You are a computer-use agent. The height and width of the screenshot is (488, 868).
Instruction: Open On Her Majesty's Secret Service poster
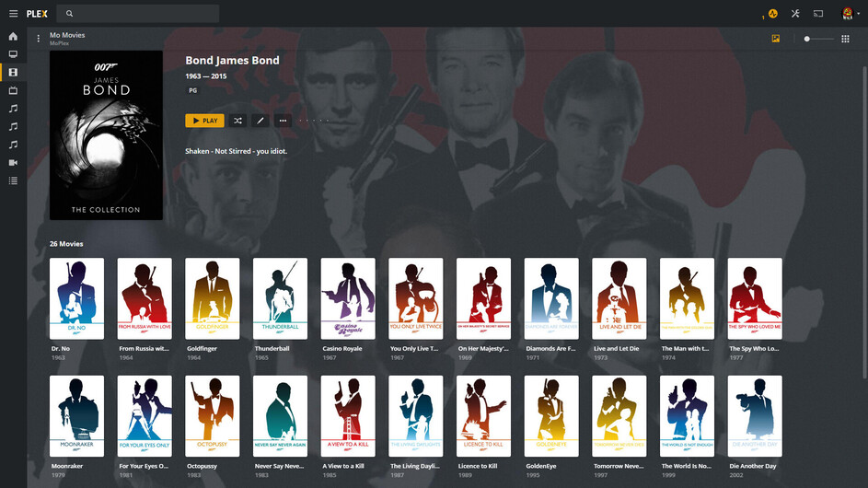coord(483,298)
